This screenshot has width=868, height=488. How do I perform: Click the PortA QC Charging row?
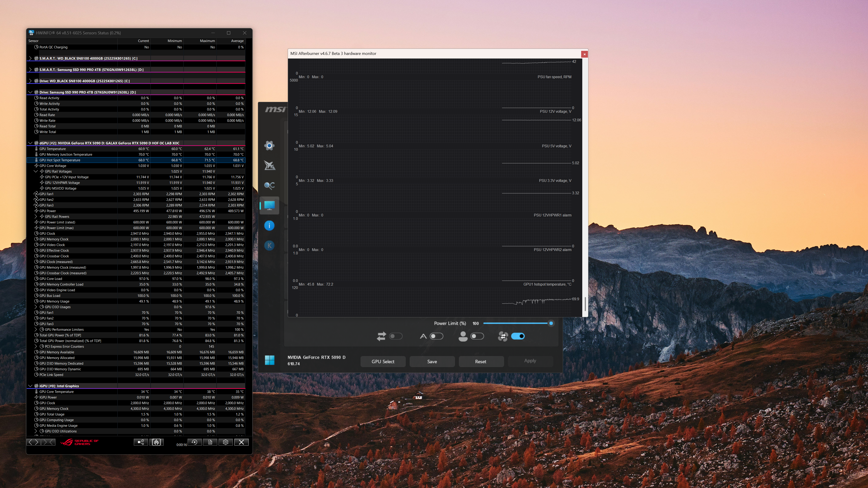[136, 47]
